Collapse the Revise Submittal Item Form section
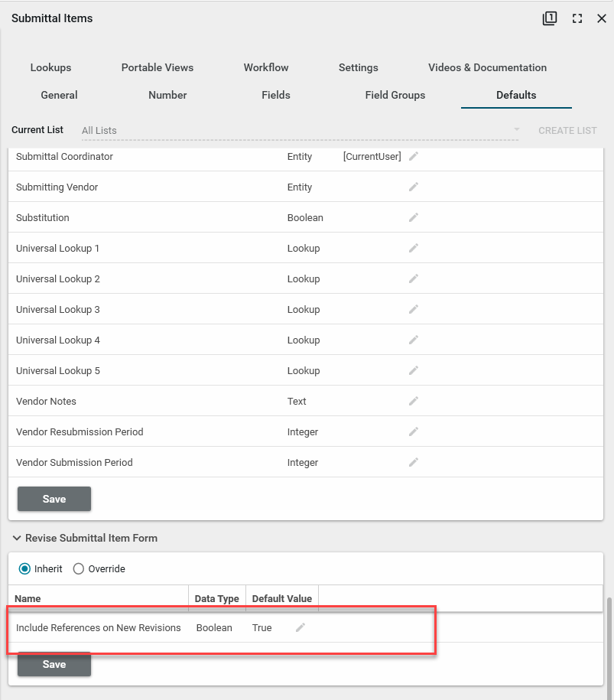Image resolution: width=614 pixels, height=700 pixels. tap(17, 538)
